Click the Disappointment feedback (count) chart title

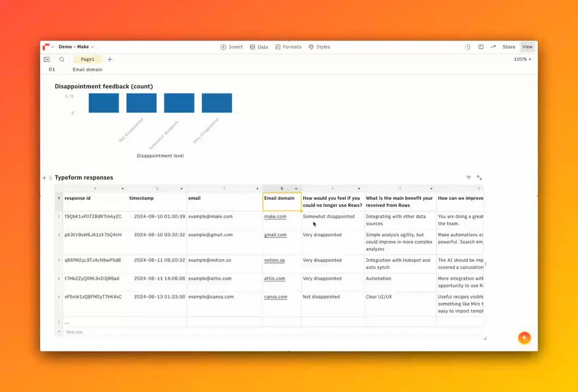103,86
